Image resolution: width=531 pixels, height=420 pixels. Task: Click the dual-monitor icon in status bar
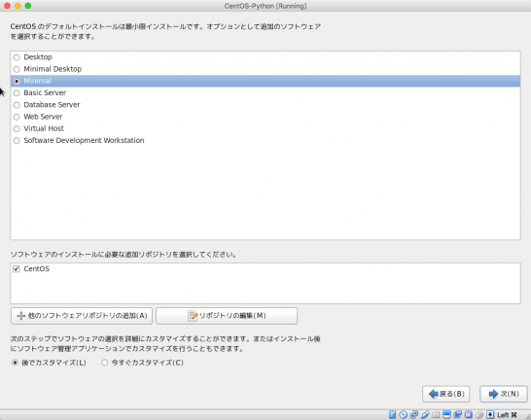457,414
